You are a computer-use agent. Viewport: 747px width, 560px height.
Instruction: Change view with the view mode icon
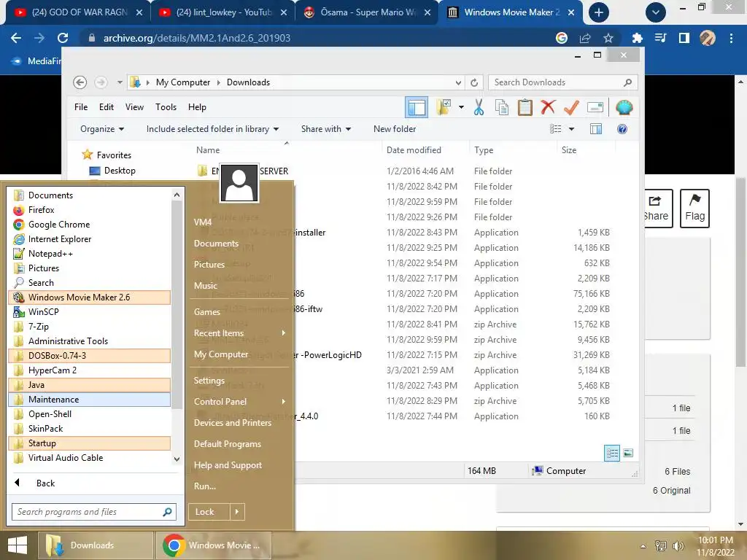click(555, 129)
